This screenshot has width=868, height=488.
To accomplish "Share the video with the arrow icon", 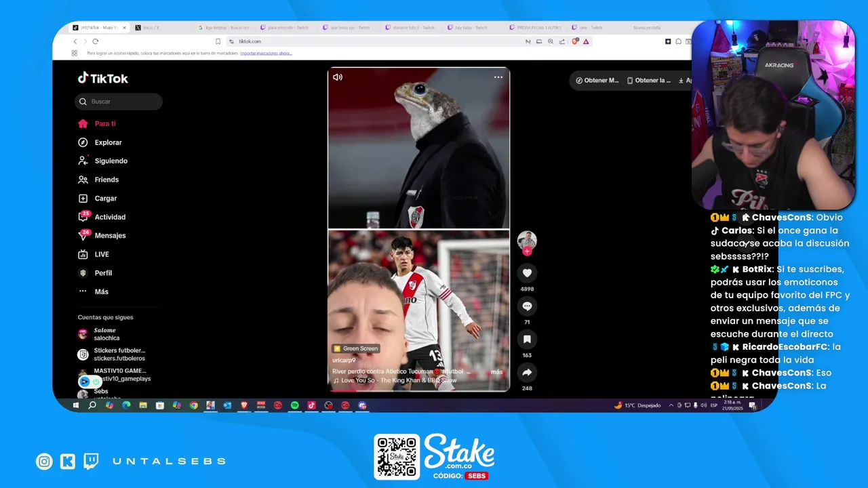I will click(527, 372).
